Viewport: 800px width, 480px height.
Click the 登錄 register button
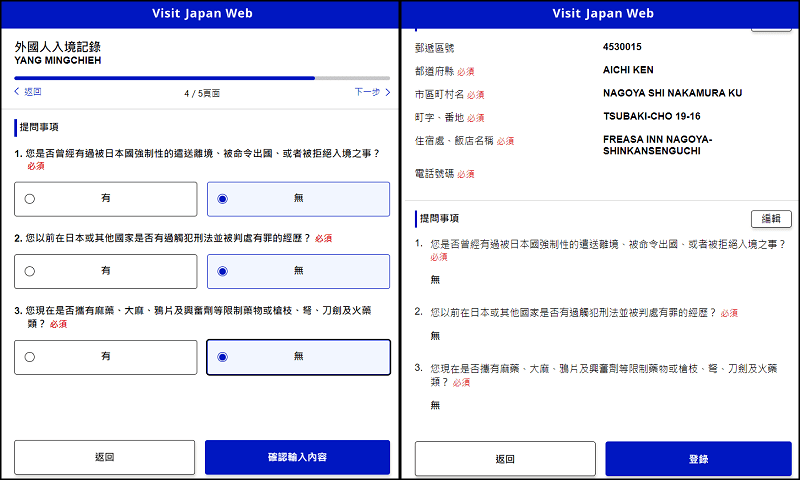[698, 459]
